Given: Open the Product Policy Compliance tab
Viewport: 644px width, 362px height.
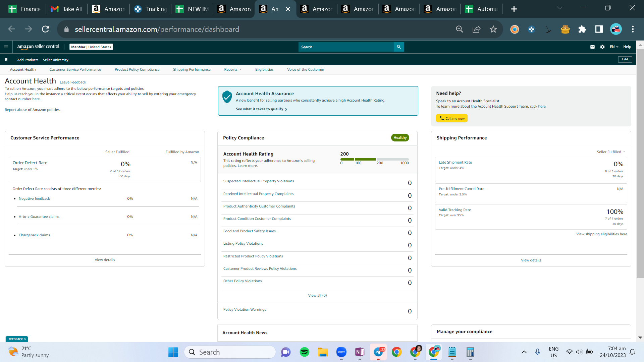Looking at the screenshot, I should tap(137, 69).
